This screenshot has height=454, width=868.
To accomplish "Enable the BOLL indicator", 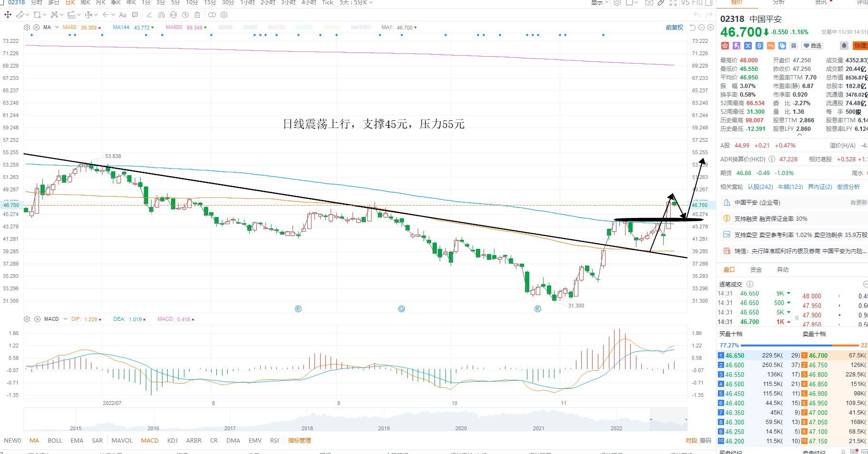I will coord(55,440).
